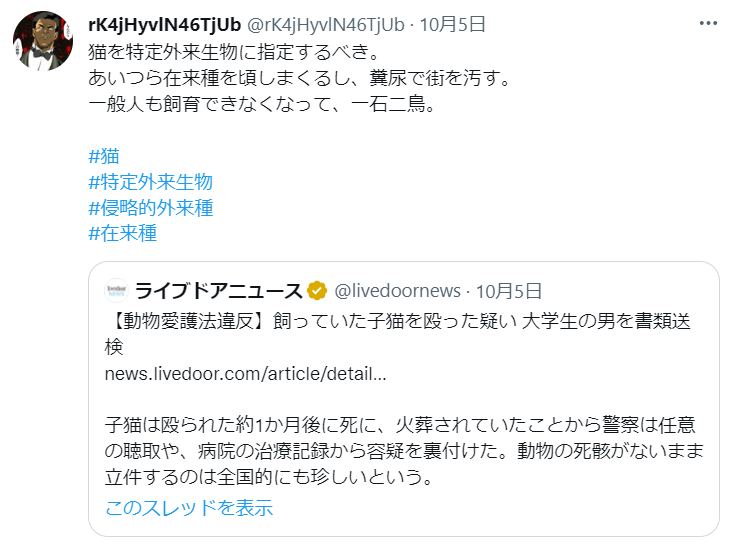Open the @livedoornews handle
This screenshot has width=737, height=548.
tap(398, 291)
